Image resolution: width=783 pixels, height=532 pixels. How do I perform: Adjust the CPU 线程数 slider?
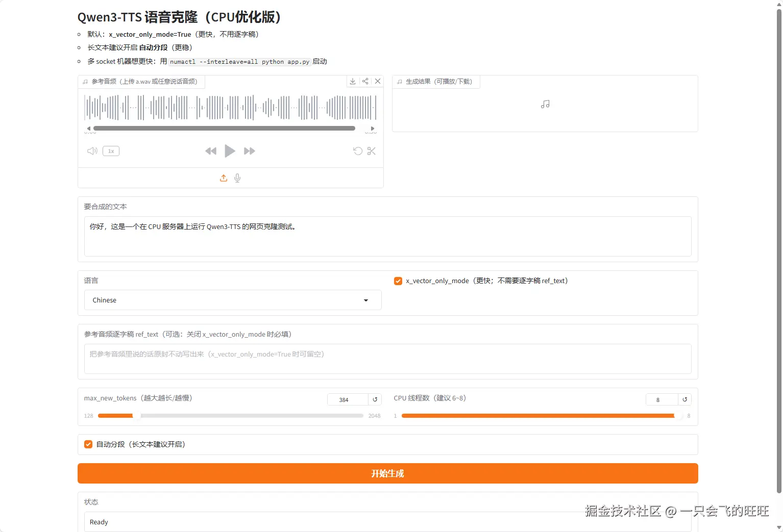(542, 416)
